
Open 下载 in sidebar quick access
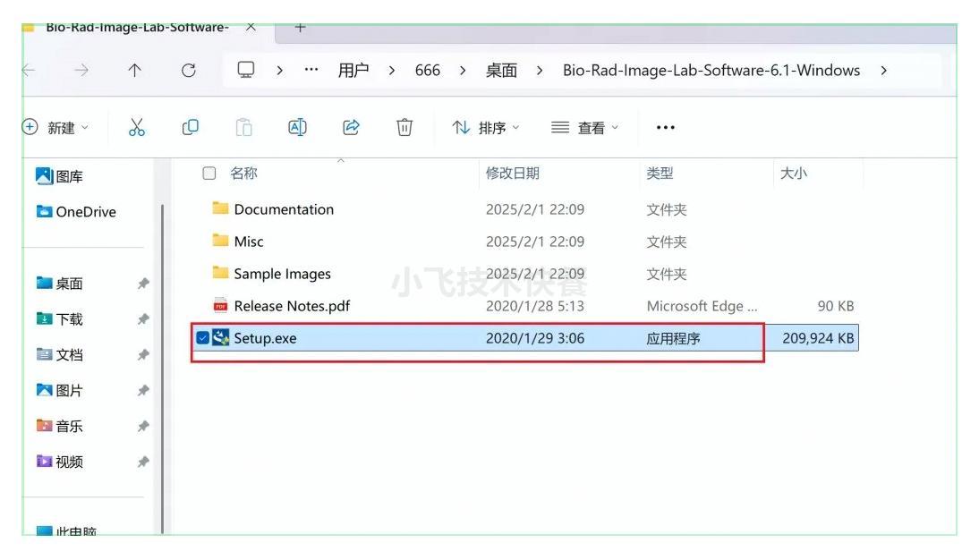pyautogui.click(x=60, y=319)
